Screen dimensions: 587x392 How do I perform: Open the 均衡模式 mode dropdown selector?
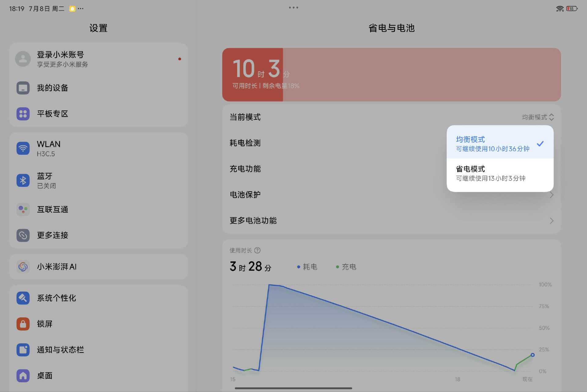coord(538,117)
